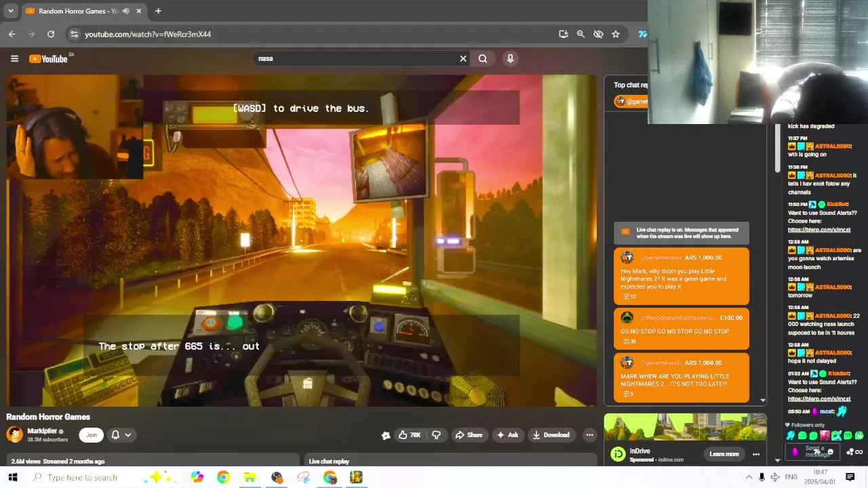Open the Markiplier channel name link
868x488 pixels.
pyautogui.click(x=42, y=431)
